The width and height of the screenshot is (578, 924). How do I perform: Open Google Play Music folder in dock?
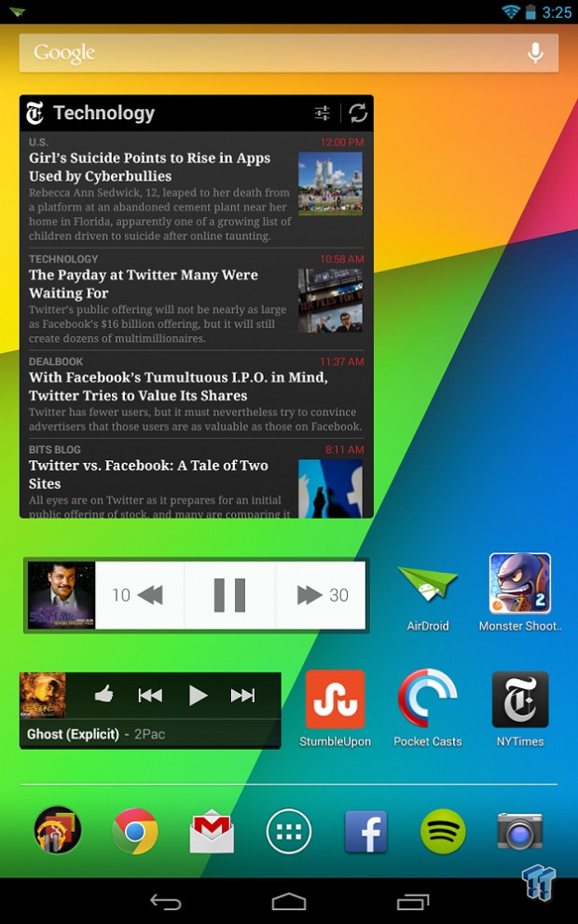58,830
